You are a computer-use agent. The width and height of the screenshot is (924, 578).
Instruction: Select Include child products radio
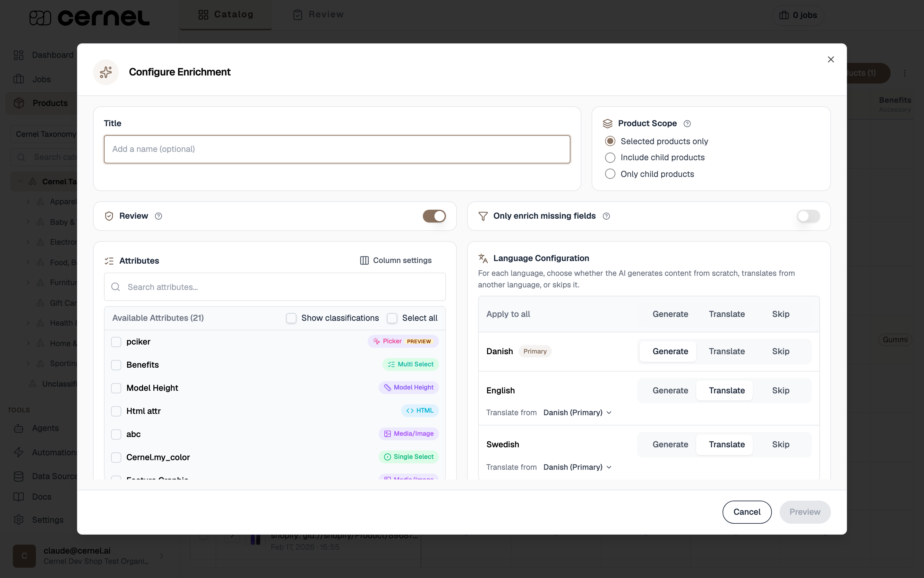610,157
